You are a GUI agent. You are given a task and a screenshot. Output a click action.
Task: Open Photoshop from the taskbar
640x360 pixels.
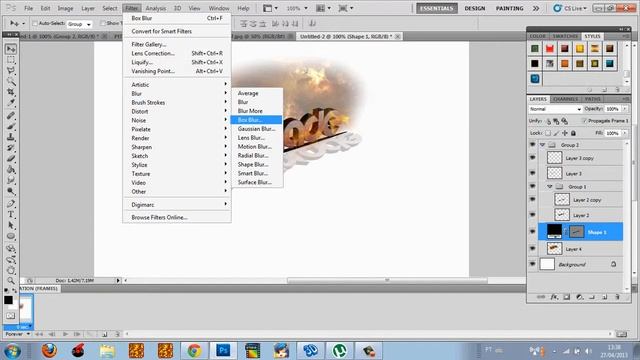coord(223,351)
